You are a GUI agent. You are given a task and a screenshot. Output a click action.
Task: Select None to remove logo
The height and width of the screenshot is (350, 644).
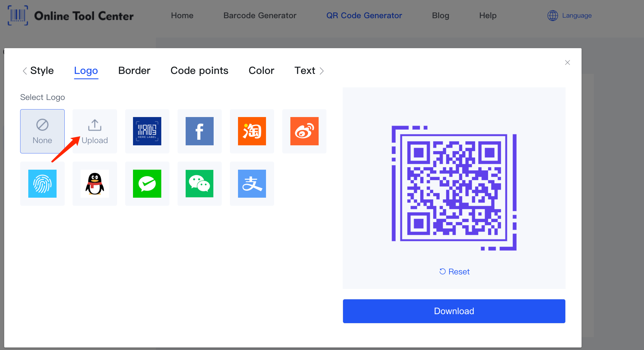tap(42, 130)
